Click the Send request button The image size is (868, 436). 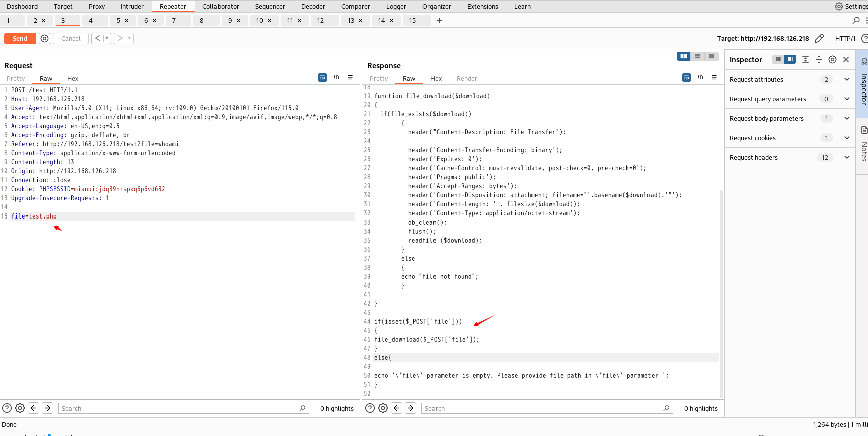(x=20, y=38)
